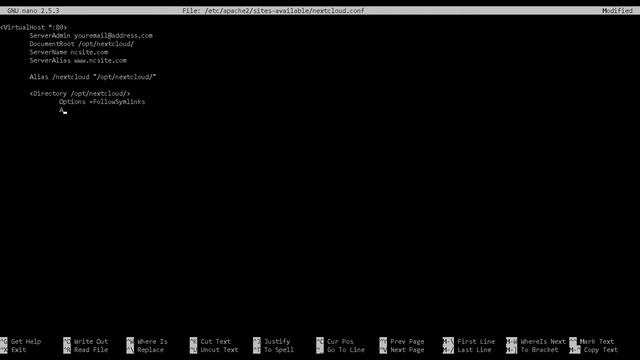
Task: Click the Write Out shortcut label
Action: click(x=91, y=341)
